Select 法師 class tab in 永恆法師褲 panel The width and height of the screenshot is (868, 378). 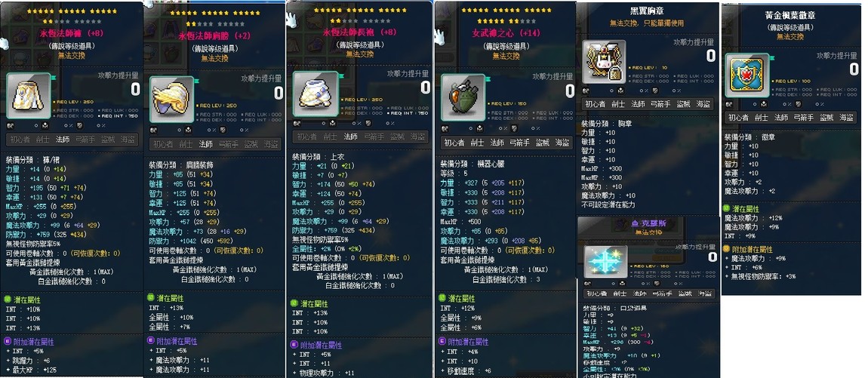point(62,140)
